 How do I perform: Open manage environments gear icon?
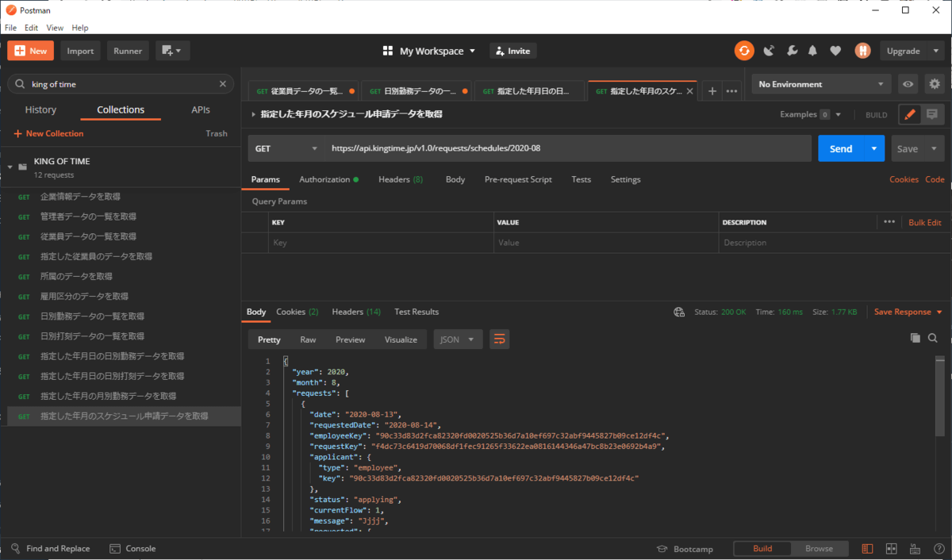pos(934,84)
